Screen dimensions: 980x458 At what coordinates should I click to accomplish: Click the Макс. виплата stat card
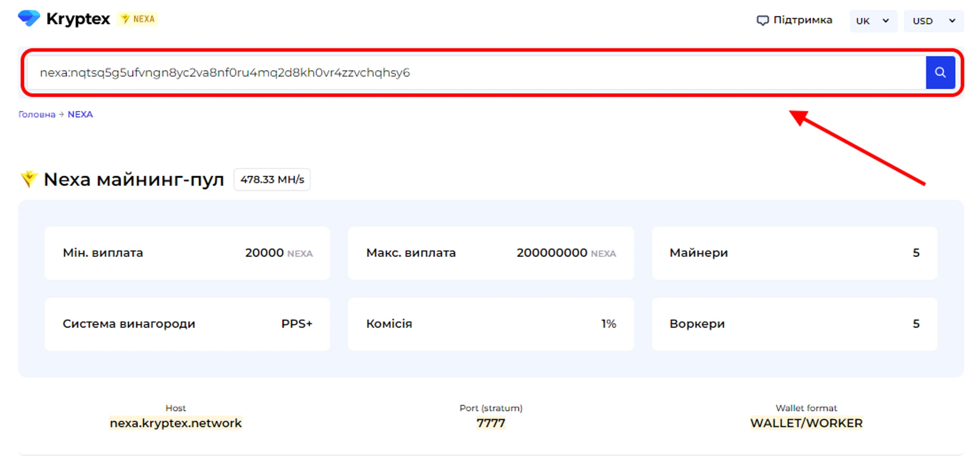point(490,253)
